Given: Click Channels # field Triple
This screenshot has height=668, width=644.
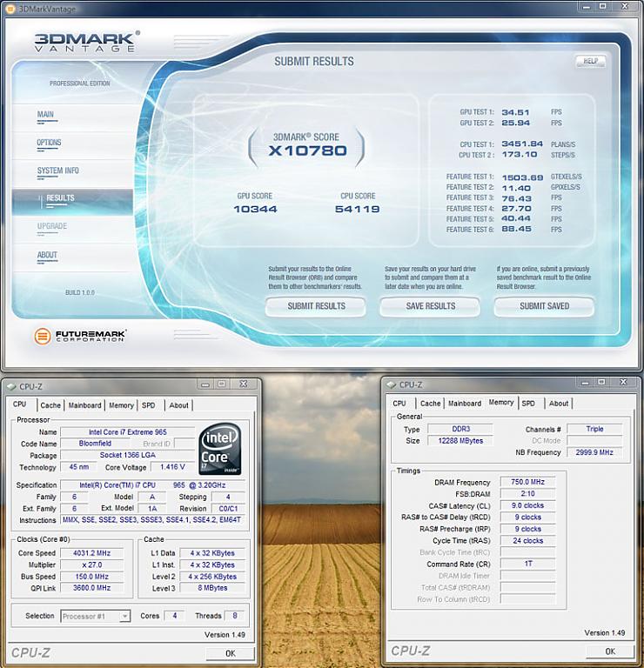Looking at the screenshot, I should coord(594,429).
